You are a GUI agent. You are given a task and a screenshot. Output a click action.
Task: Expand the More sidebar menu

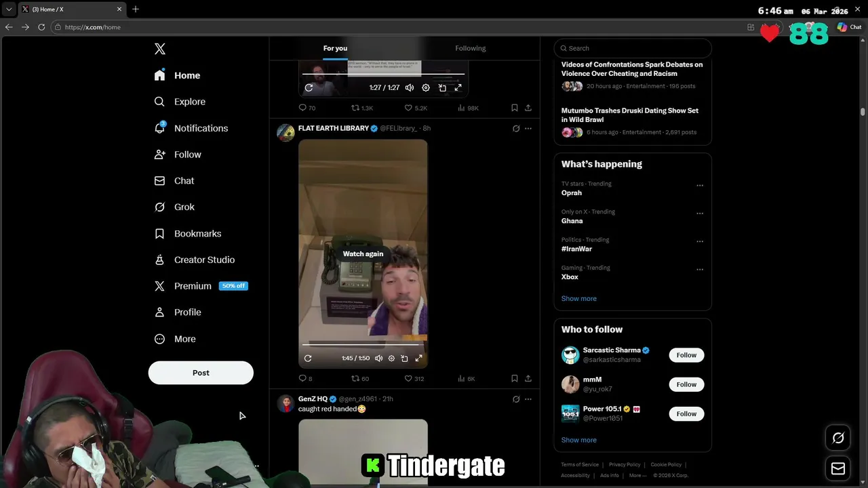[x=176, y=339]
